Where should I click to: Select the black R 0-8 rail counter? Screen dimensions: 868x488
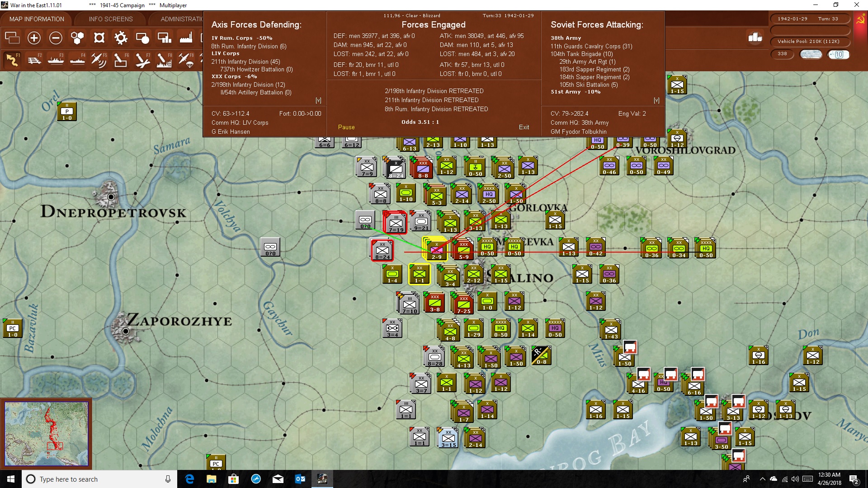tap(542, 356)
